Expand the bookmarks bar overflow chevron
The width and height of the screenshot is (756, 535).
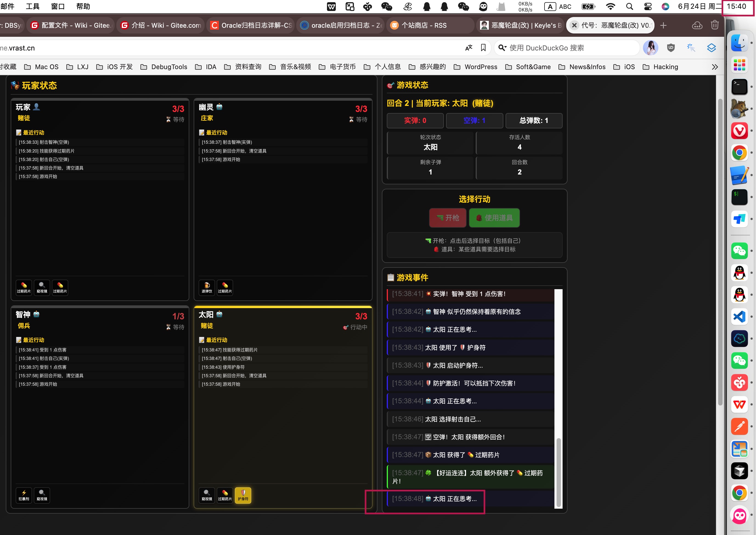click(715, 67)
